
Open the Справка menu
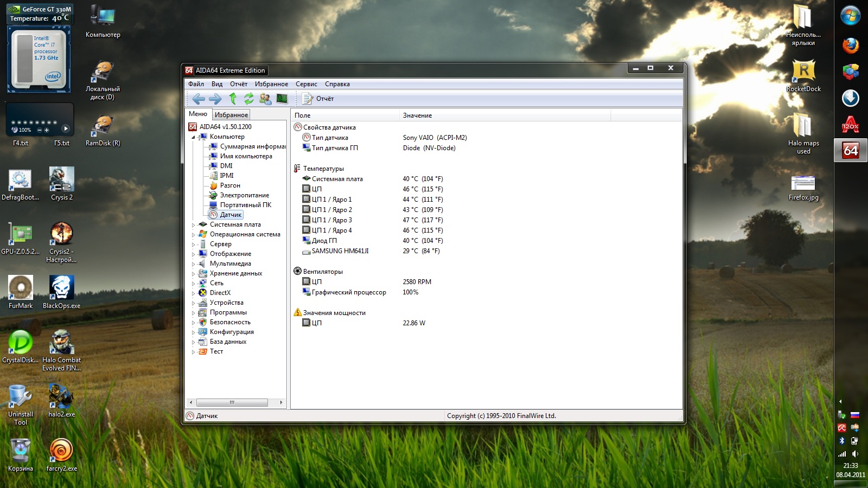337,84
